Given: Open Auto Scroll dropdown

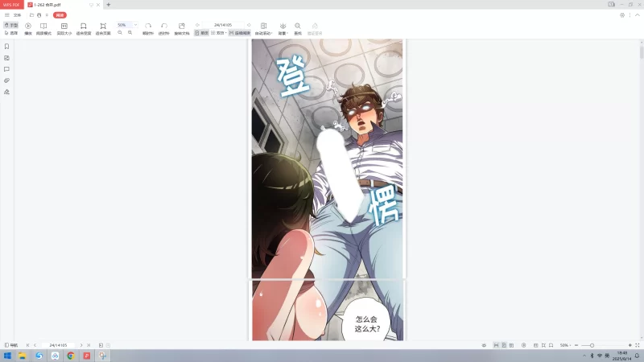Looking at the screenshot, I should pos(264,29).
